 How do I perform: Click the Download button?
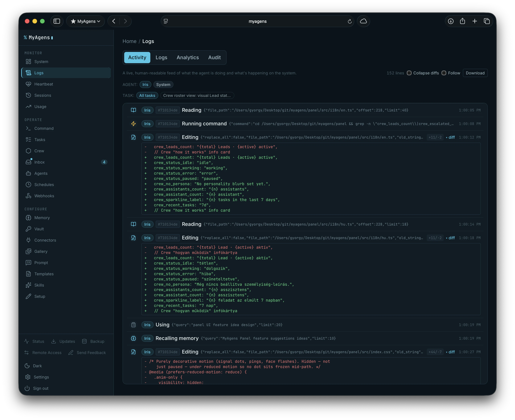pyautogui.click(x=475, y=73)
